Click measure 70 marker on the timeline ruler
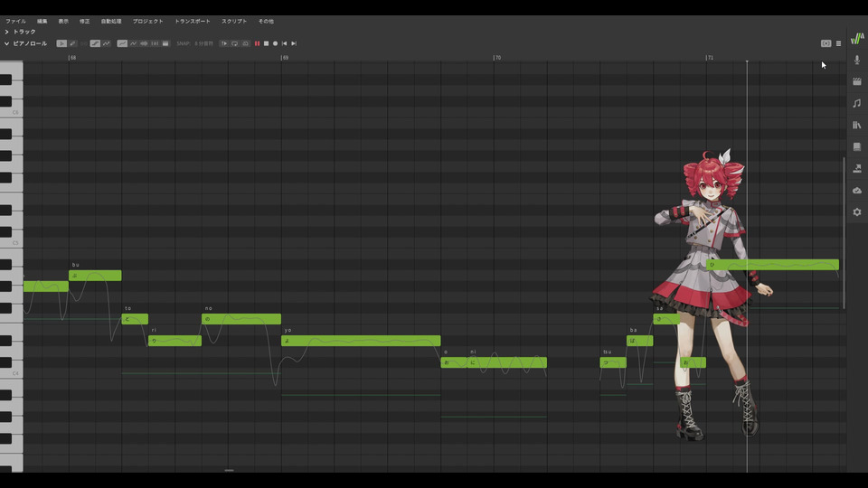 tap(497, 58)
